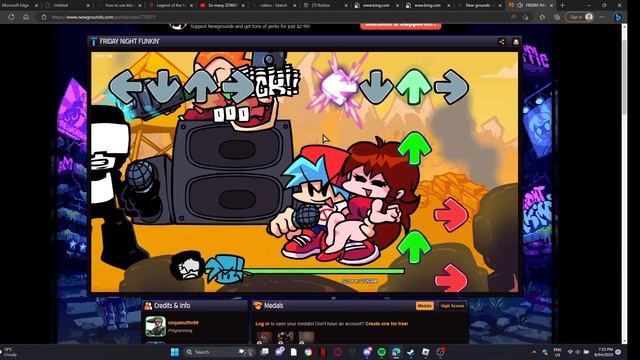This screenshot has width=640, height=360.
Task: Open Netflix from the taskbar
Action: click(323, 352)
